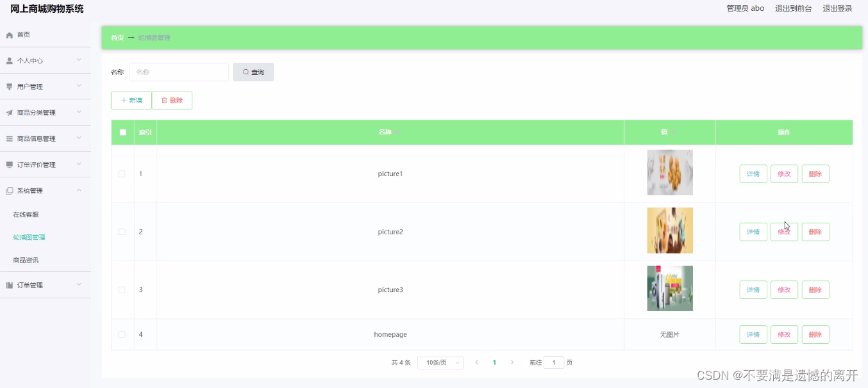
Task: Focus the 名称 search input field
Action: coord(179,72)
